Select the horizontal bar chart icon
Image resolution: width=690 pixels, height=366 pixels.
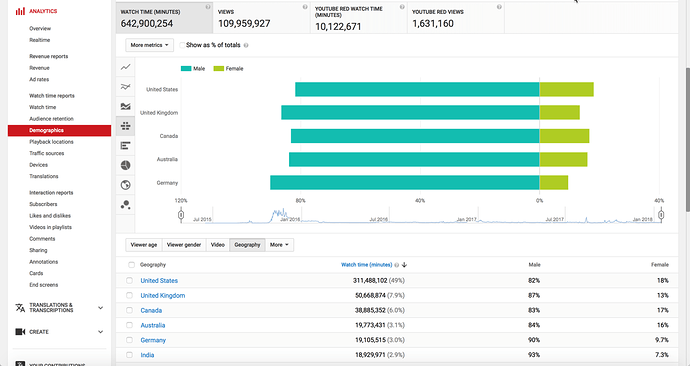[125, 146]
